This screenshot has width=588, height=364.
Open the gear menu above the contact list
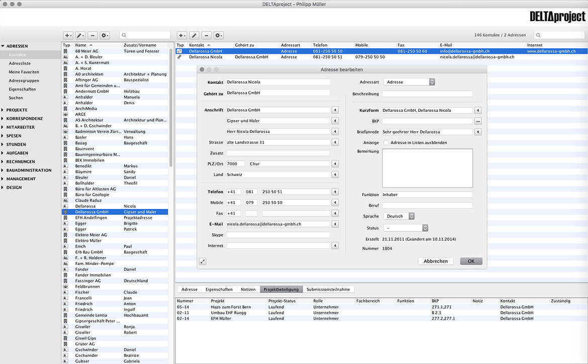pyautogui.click(x=105, y=35)
